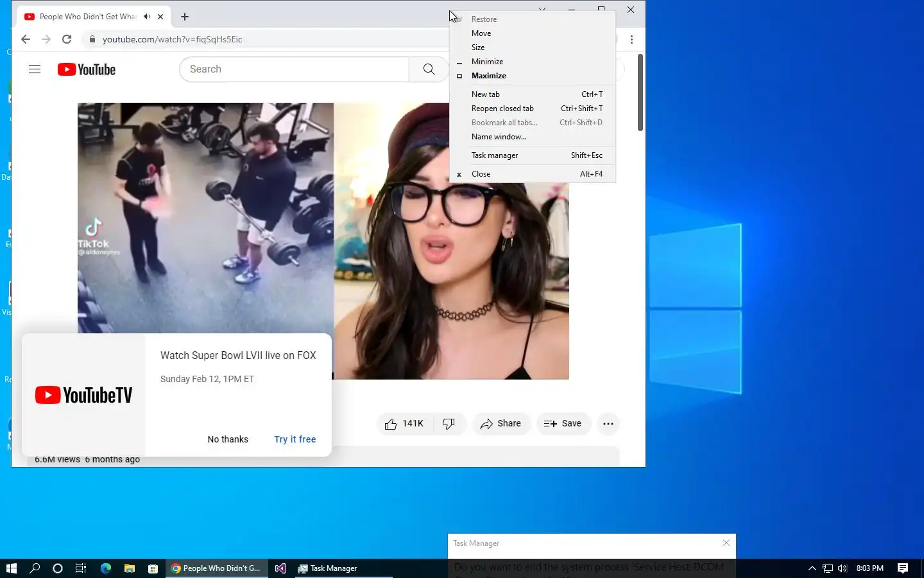This screenshot has width=924, height=578.
Task: Open taskbar search magnifier
Action: [35, 568]
